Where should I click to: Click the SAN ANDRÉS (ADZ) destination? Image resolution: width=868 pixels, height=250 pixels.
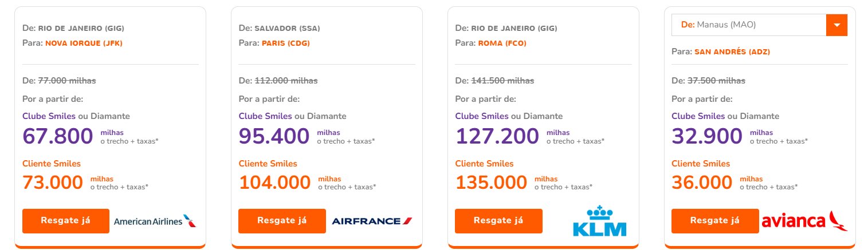pyautogui.click(x=732, y=51)
